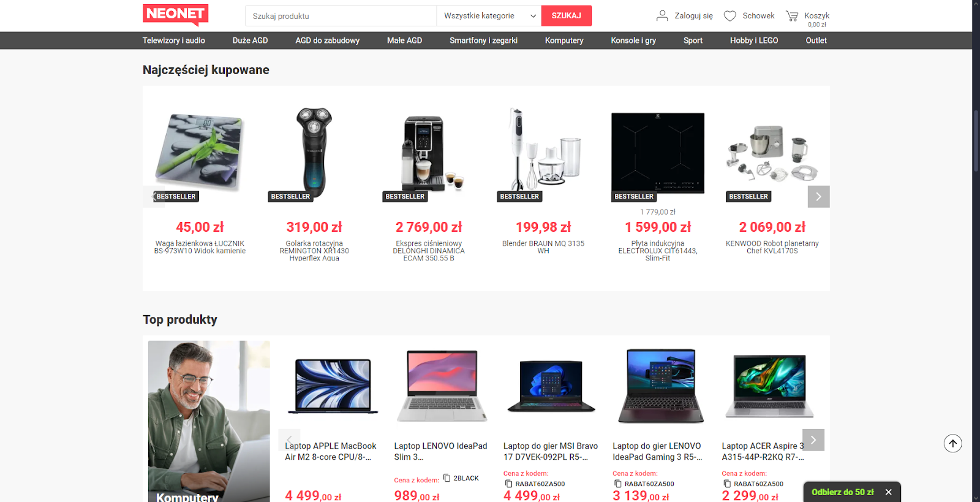
Task: Click the Zaloguj się user icon
Action: click(662, 15)
